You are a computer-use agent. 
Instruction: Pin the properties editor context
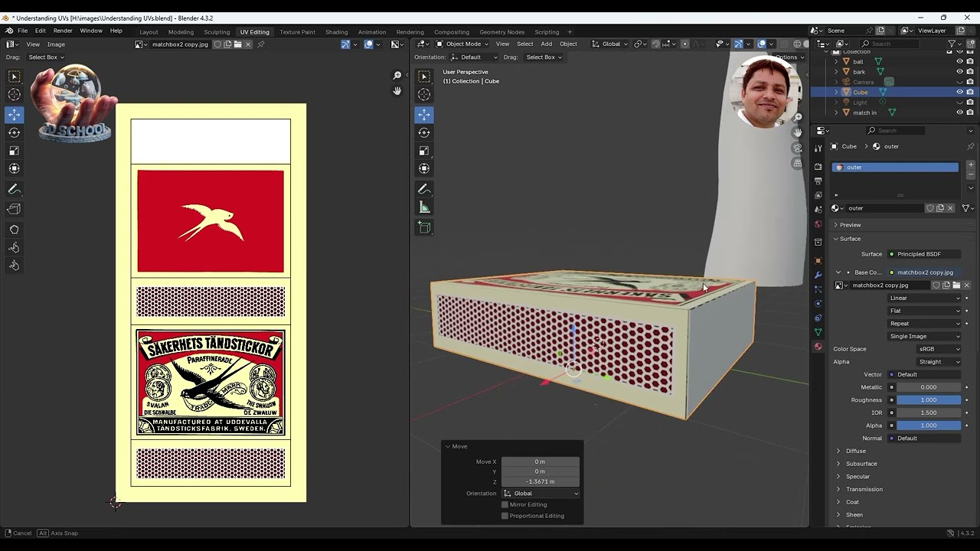(971, 146)
